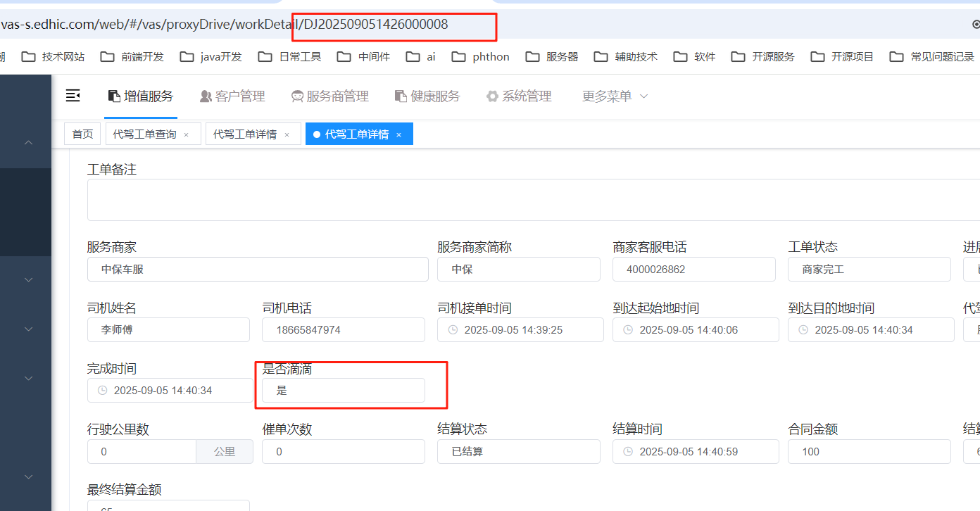Close the inactive 代驾工单详情 tab

[287, 134]
